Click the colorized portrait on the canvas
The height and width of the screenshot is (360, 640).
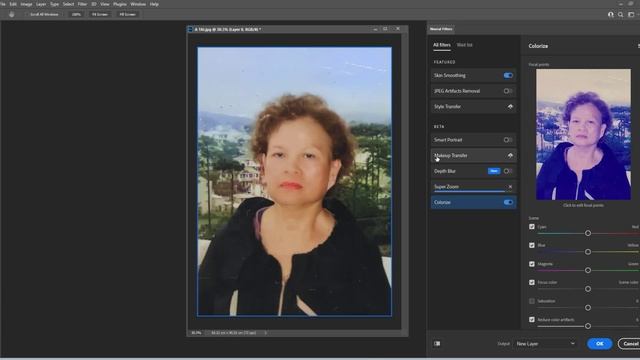[294, 181]
